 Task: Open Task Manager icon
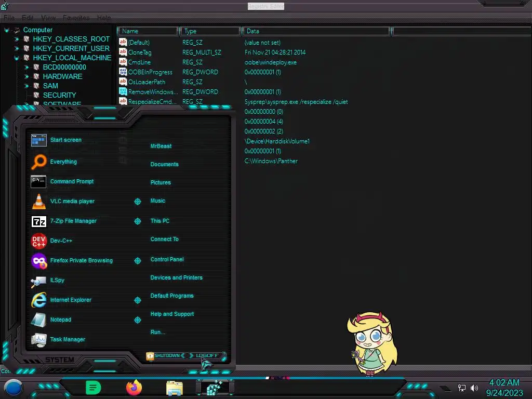(38, 340)
